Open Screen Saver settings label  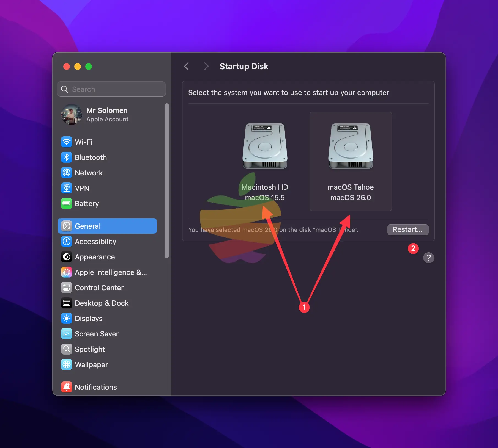pos(97,334)
